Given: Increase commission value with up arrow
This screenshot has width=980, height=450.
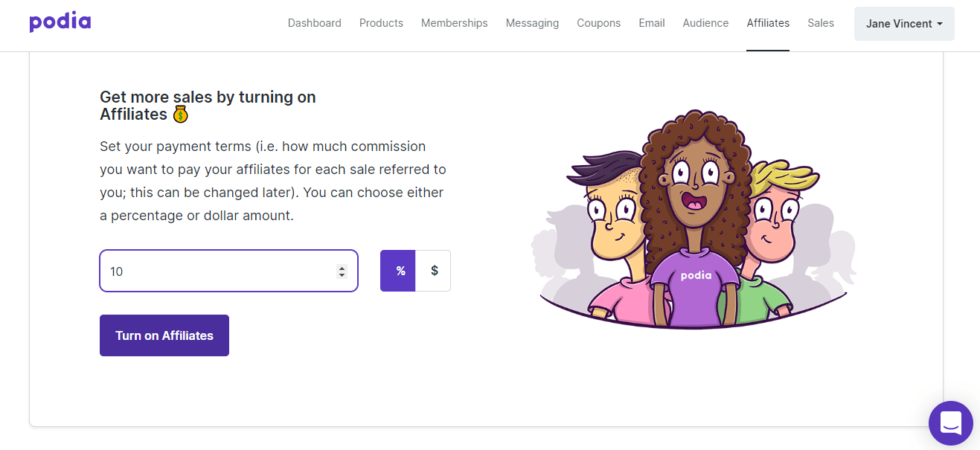Looking at the screenshot, I should [x=342, y=268].
